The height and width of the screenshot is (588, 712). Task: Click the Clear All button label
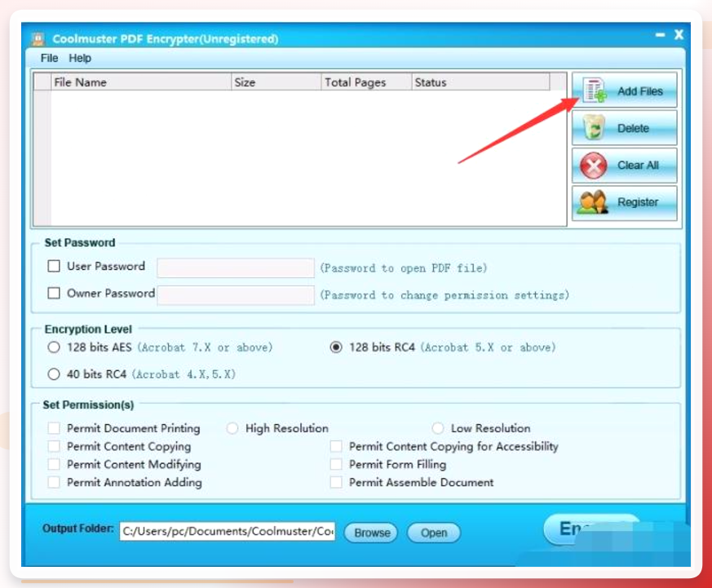tap(638, 166)
